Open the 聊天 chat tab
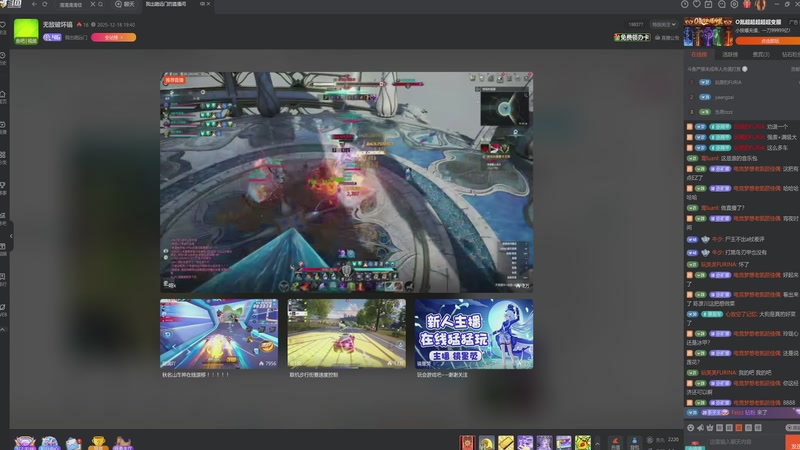The image size is (800, 450). pos(124,4)
